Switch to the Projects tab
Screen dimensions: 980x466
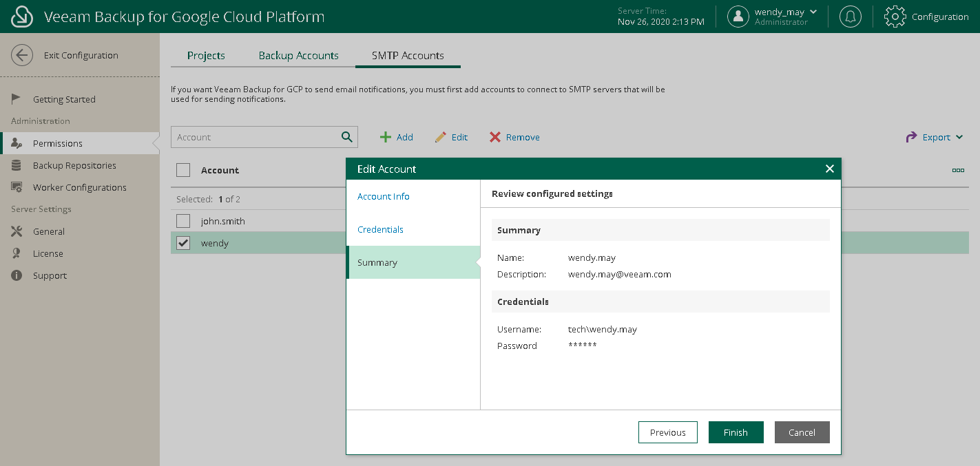coord(206,55)
